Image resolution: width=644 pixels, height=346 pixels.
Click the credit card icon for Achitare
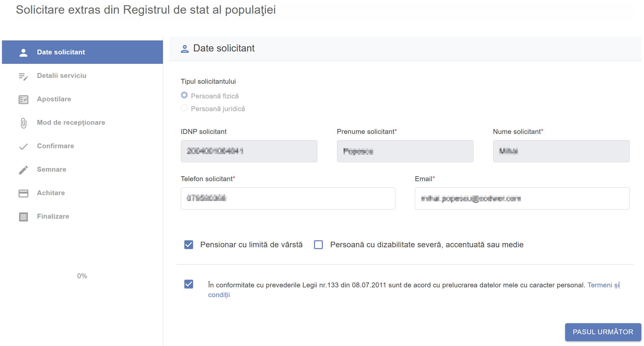pos(23,193)
